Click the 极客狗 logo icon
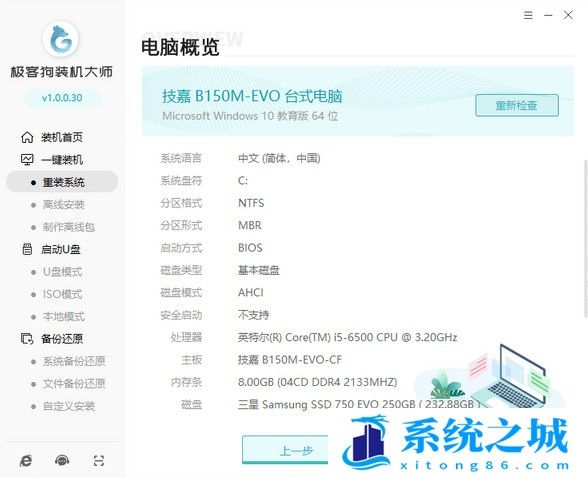Viewport: 588px width, 478px height. [x=61, y=39]
